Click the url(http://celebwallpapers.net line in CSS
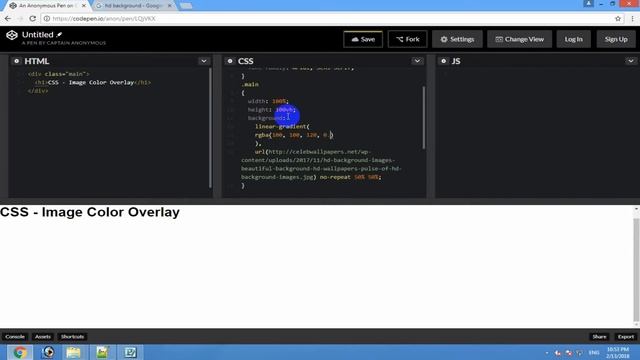Image resolution: width=640 pixels, height=360 pixels. coord(313,152)
